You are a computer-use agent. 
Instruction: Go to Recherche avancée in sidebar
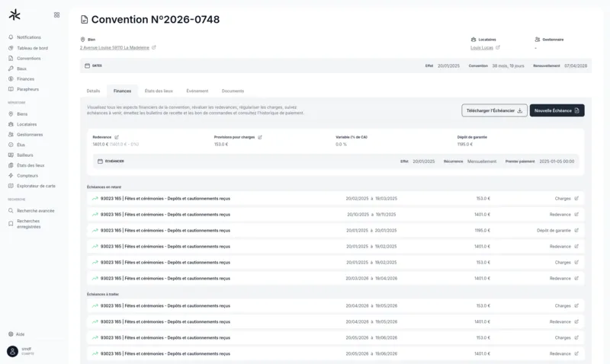coord(35,210)
